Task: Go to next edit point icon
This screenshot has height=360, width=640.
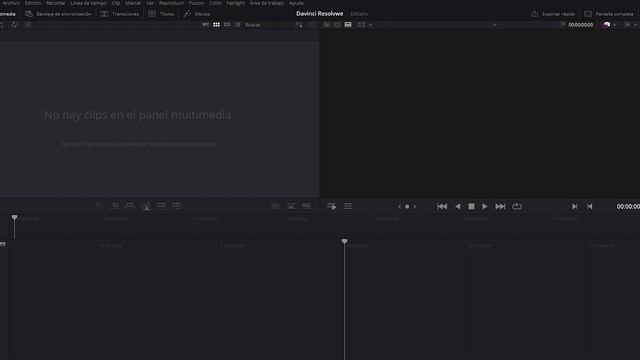Action: pyautogui.click(x=574, y=207)
